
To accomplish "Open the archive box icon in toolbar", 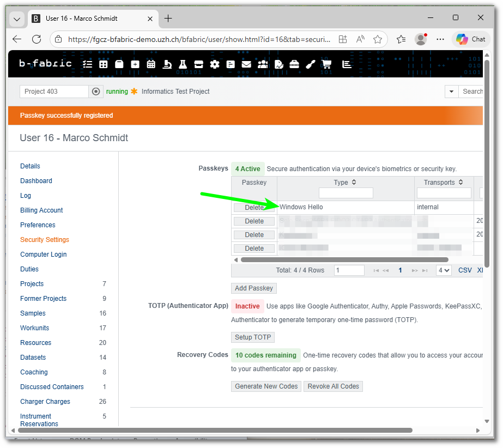I will pyautogui.click(x=198, y=64).
